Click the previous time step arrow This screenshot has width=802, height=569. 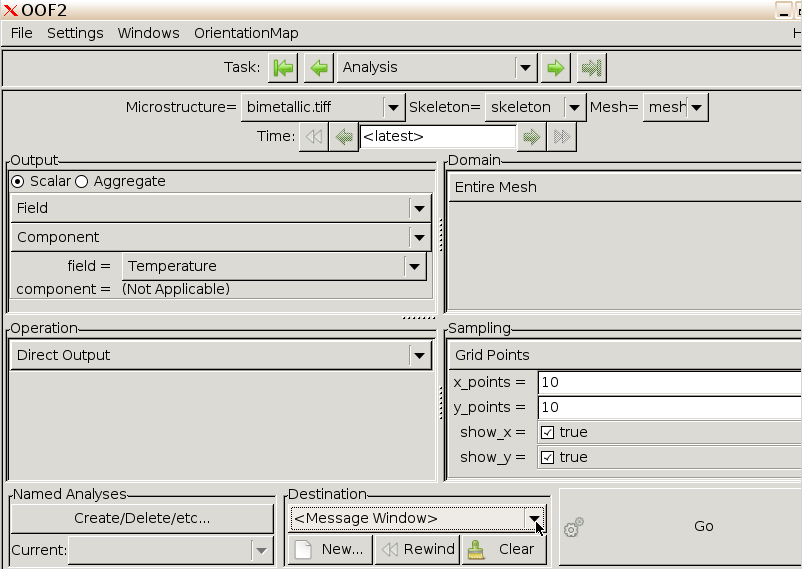click(x=344, y=137)
